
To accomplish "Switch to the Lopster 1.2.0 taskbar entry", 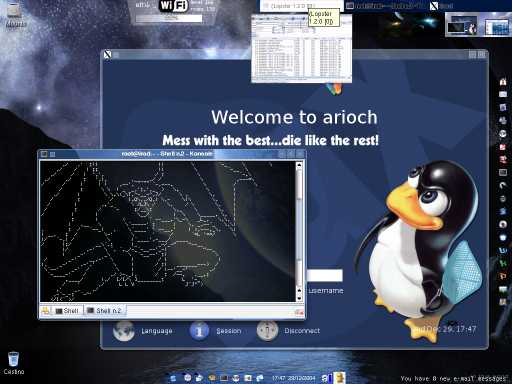I will click(301, 6).
